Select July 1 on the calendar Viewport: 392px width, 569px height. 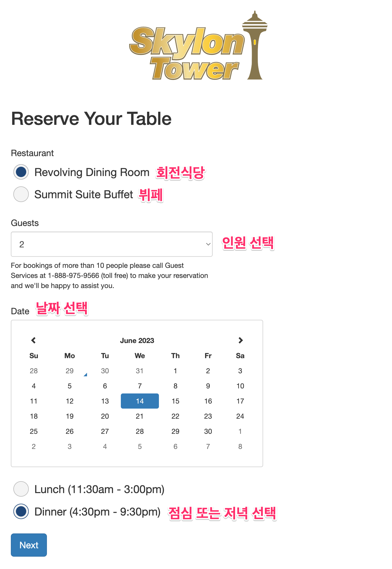[240, 431]
